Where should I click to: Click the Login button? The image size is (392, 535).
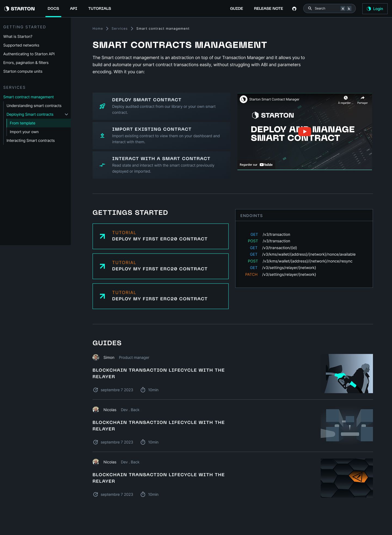pyautogui.click(x=375, y=9)
